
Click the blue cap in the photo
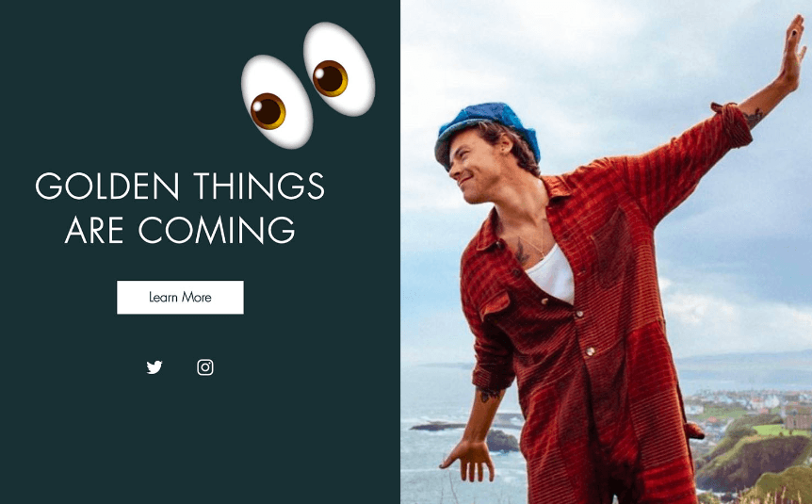pyautogui.click(x=486, y=129)
